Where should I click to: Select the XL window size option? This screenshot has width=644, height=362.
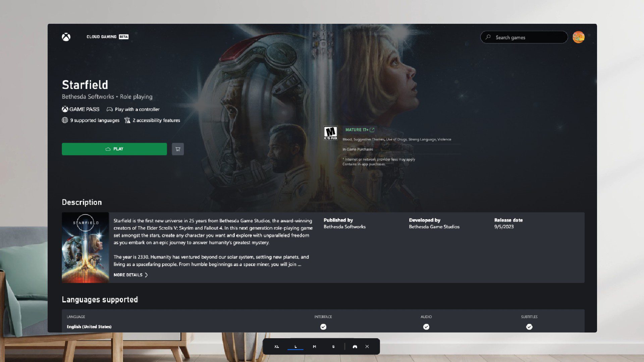[277, 347]
